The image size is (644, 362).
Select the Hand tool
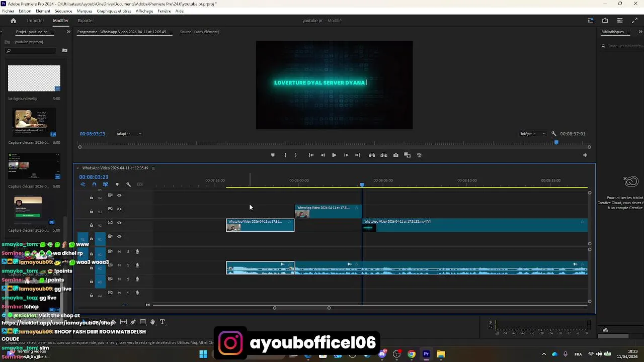click(x=152, y=322)
